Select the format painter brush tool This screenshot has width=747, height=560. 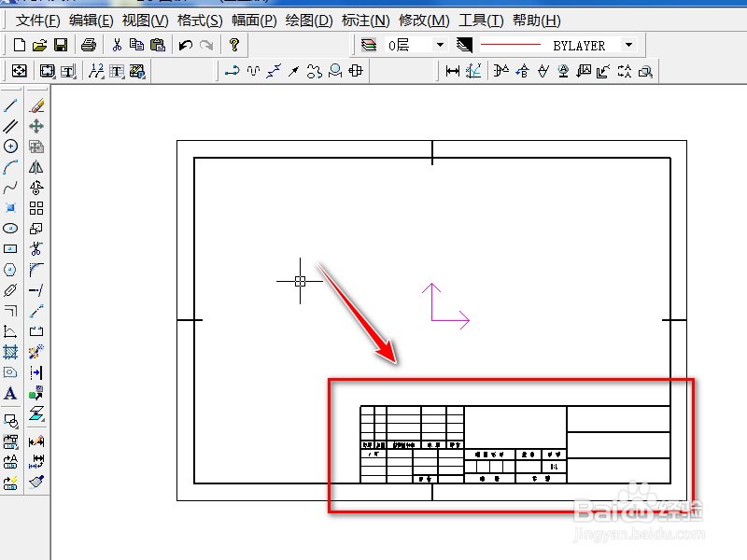(x=36, y=482)
